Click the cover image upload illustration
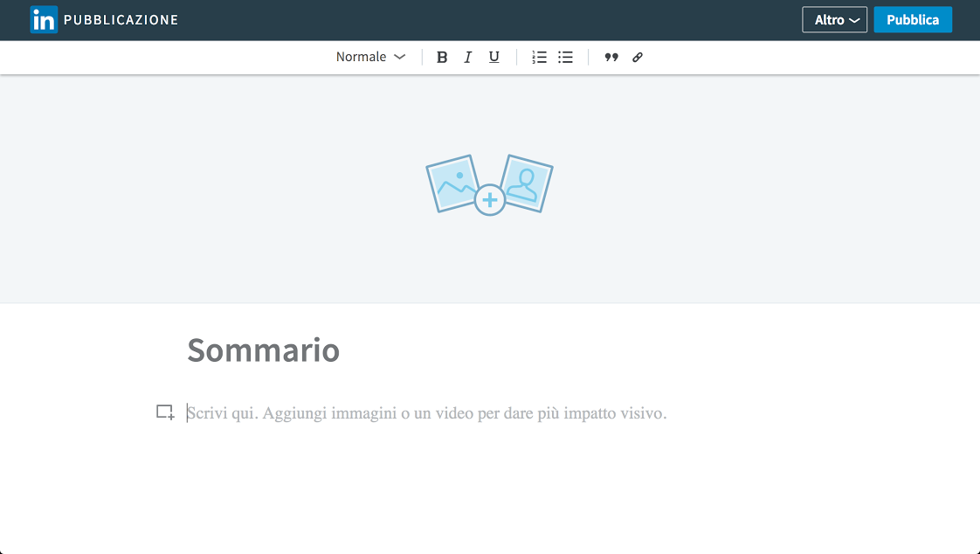The image size is (980, 554). (x=488, y=184)
